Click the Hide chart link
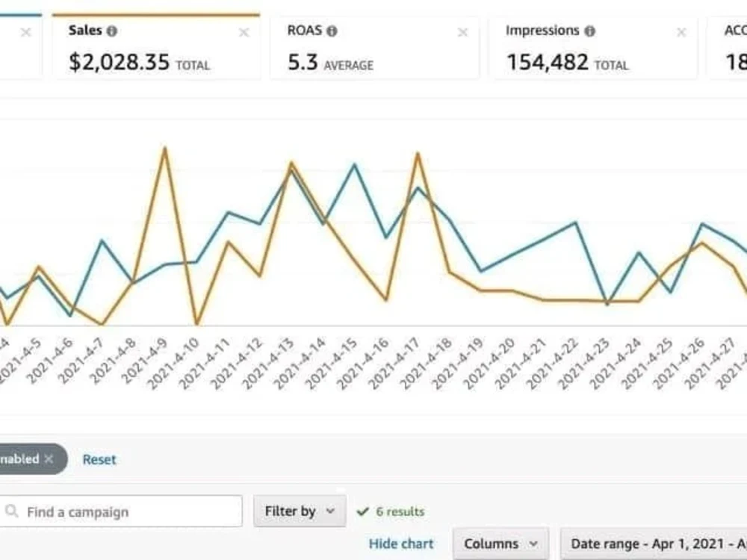The image size is (747, 560). point(401,544)
